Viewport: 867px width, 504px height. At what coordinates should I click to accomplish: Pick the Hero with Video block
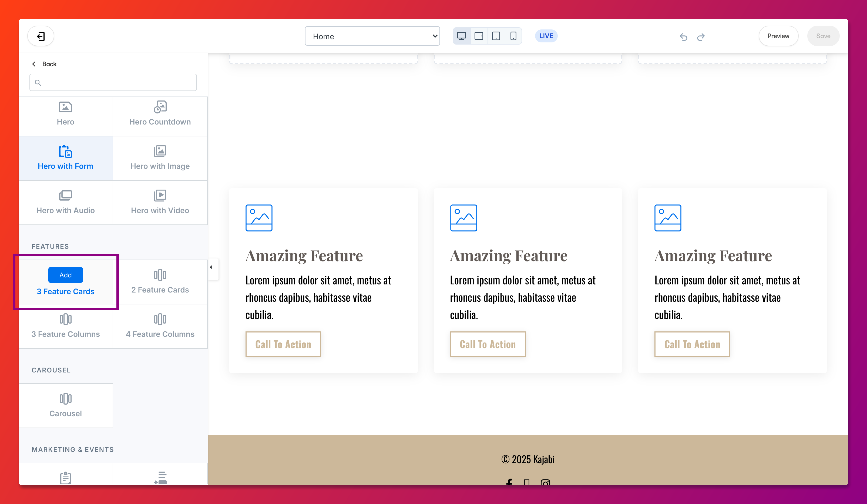click(160, 203)
